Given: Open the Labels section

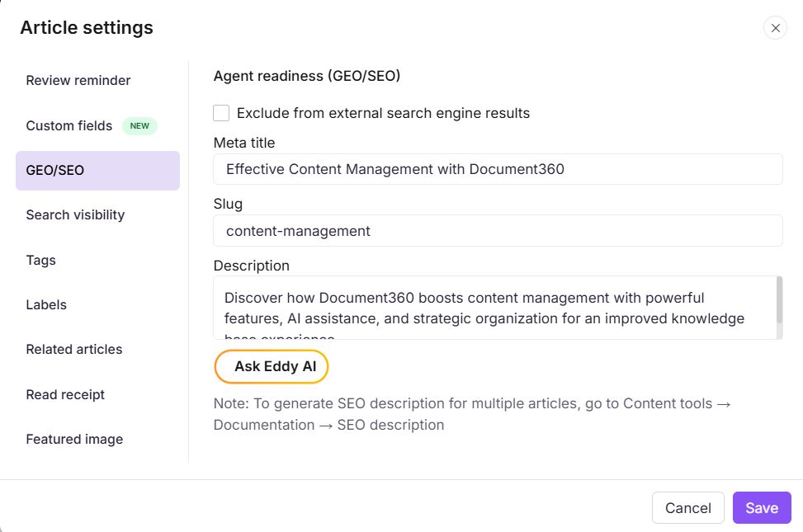Looking at the screenshot, I should tap(46, 304).
